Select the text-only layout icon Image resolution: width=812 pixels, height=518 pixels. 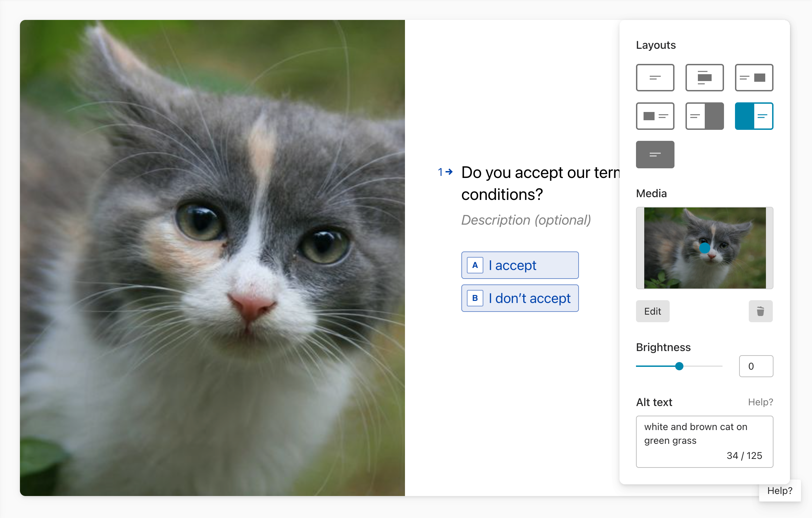(655, 78)
